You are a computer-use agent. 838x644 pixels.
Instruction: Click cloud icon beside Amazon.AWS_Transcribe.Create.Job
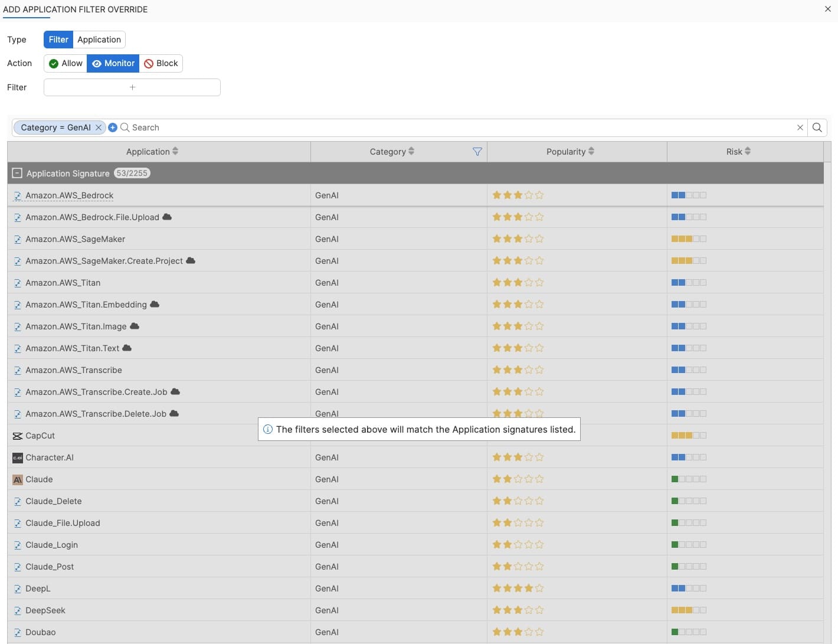[175, 391]
